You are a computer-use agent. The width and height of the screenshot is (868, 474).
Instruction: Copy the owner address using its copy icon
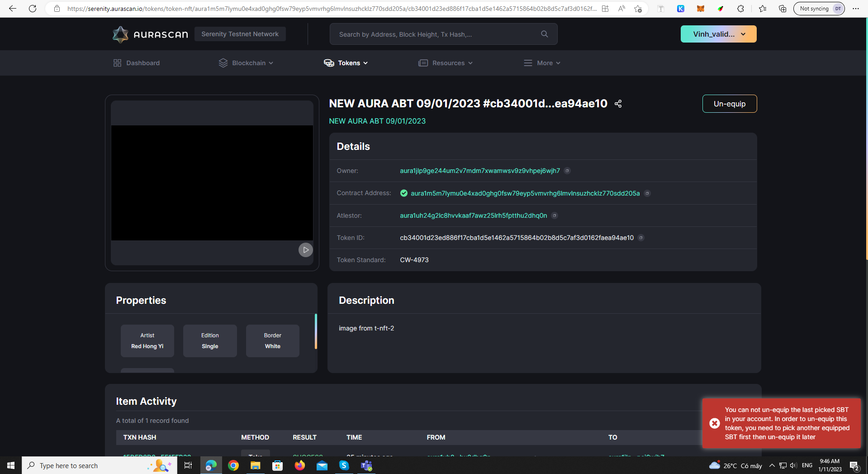point(567,171)
